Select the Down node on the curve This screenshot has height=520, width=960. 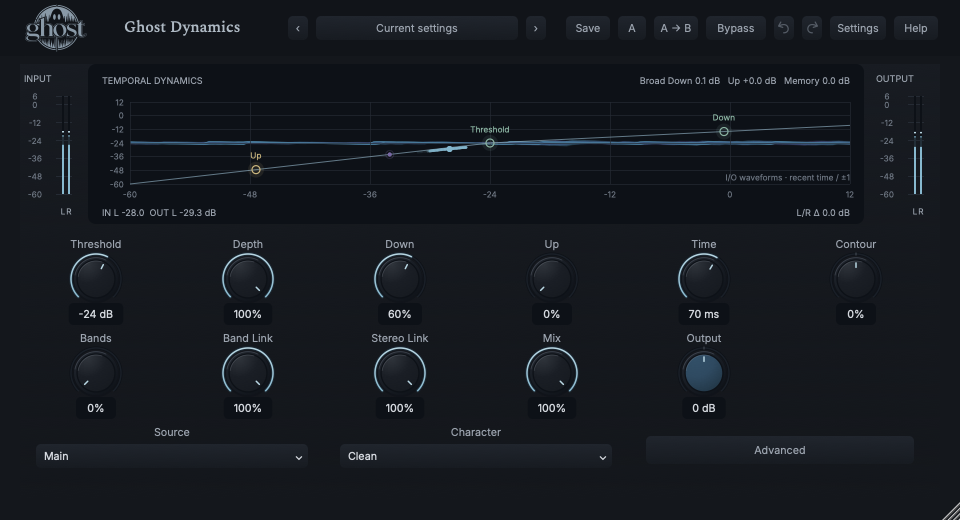click(724, 132)
